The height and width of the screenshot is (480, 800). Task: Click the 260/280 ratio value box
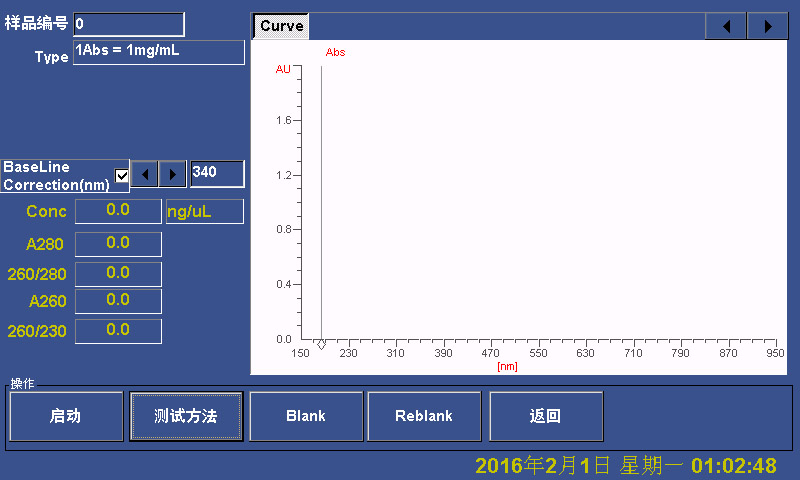118,274
